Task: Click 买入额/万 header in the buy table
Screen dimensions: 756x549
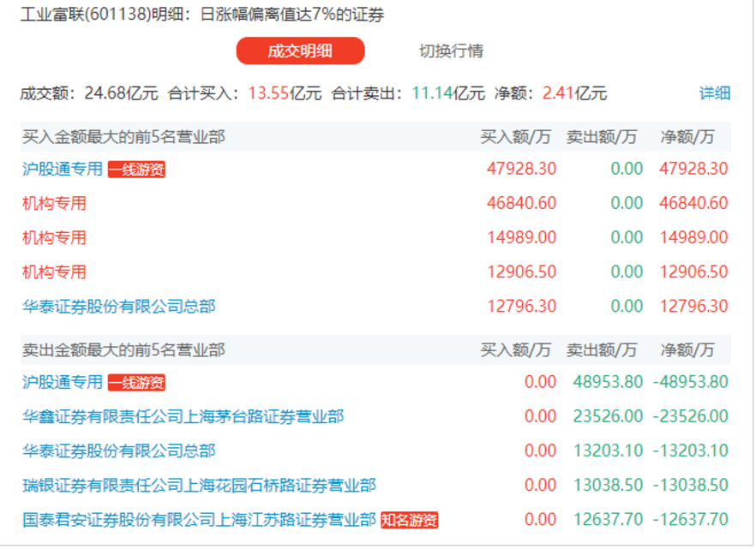Action: click(515, 137)
